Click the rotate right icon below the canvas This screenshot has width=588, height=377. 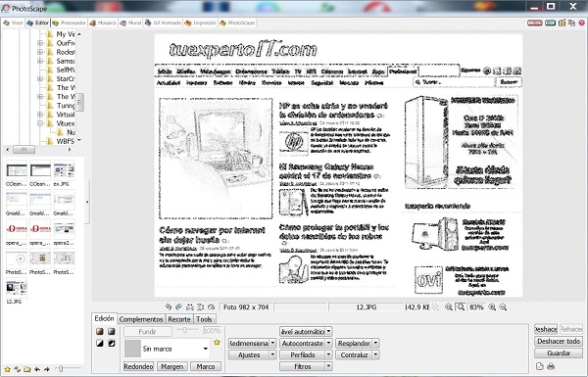[179, 306]
